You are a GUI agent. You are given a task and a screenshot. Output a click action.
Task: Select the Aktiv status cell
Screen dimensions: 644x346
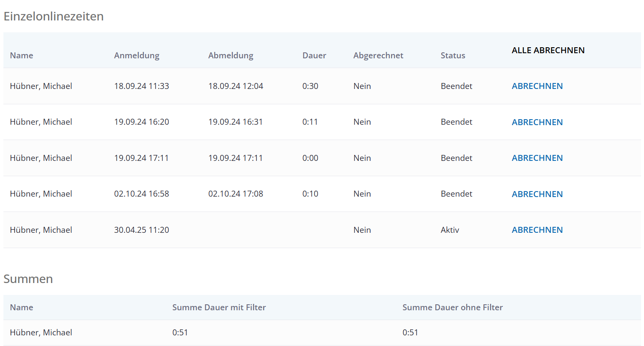tap(450, 230)
